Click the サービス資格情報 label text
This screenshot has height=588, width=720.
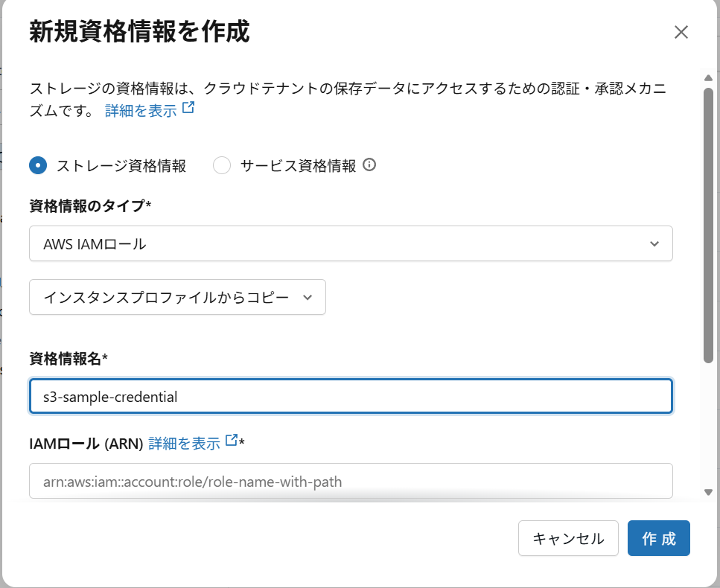tap(298, 166)
